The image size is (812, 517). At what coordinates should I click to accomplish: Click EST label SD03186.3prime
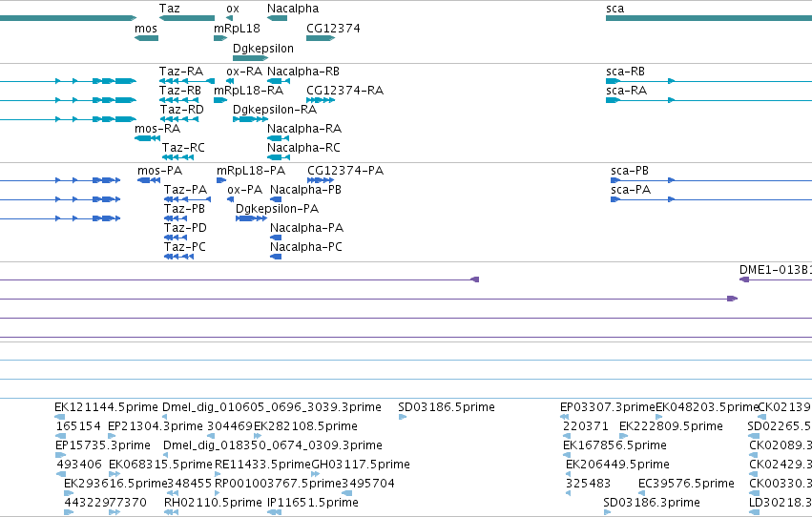coord(652,503)
